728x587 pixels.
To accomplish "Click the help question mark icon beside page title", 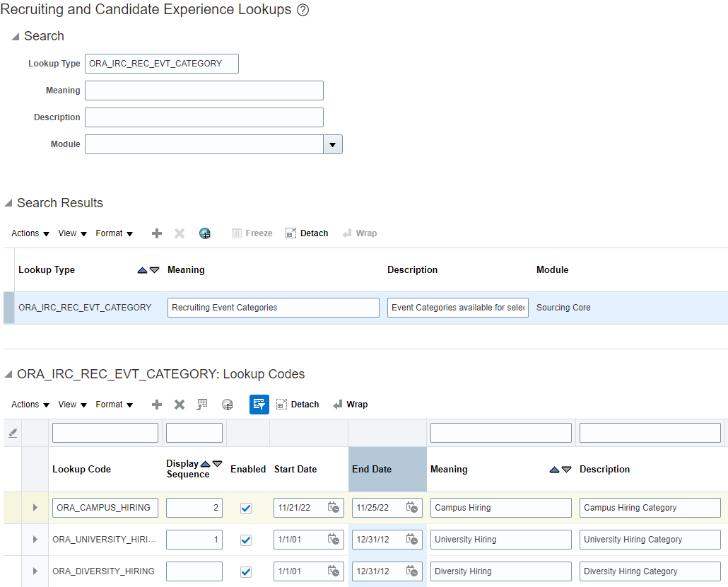I will coord(303,11).
